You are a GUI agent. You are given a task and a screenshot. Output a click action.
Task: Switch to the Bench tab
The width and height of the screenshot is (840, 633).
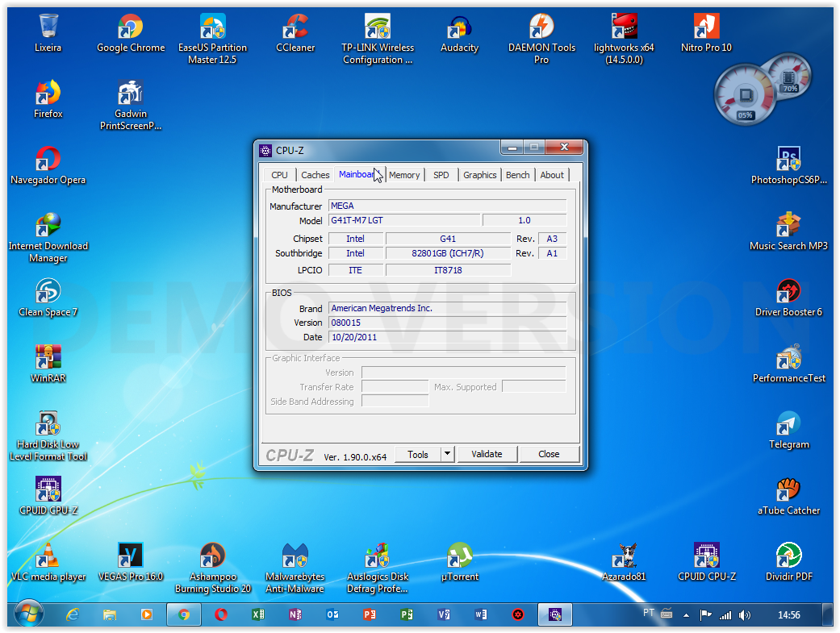pos(517,175)
